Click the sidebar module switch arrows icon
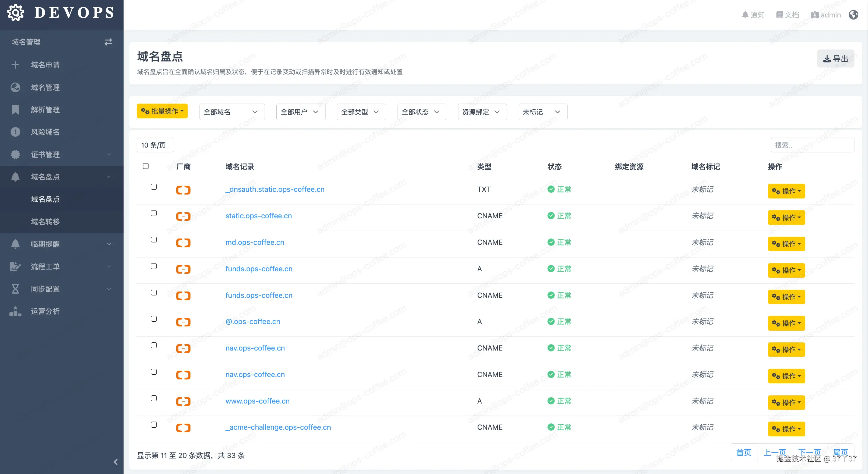The height and width of the screenshot is (474, 868). tap(108, 42)
